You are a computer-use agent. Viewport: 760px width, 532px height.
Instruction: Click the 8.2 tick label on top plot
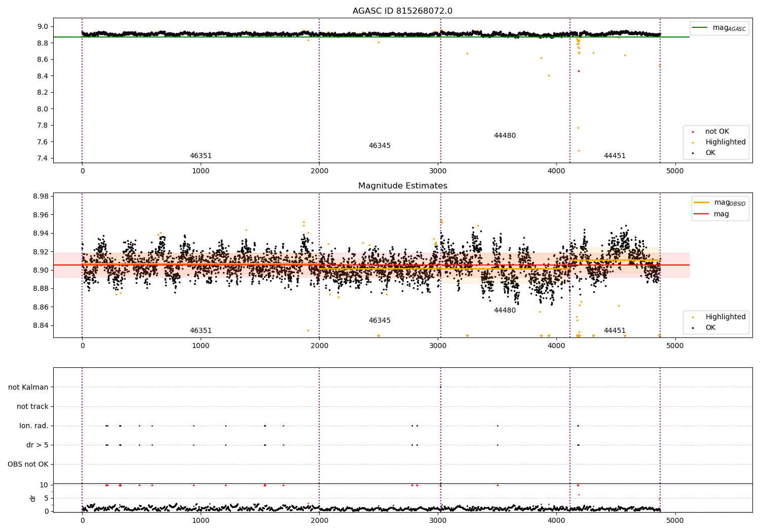tap(43, 93)
